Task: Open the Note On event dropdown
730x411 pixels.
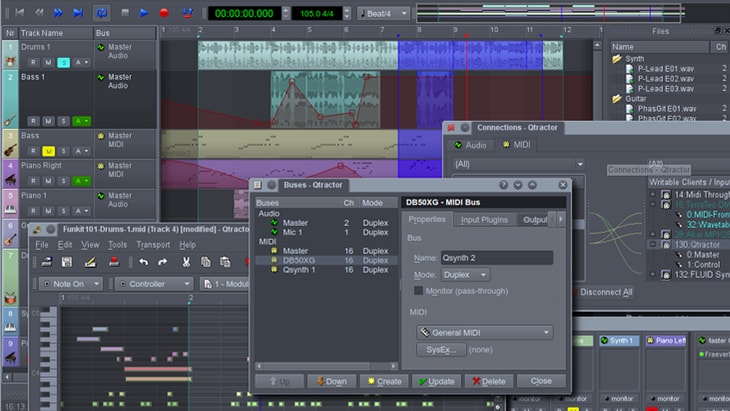Action: click(70, 283)
